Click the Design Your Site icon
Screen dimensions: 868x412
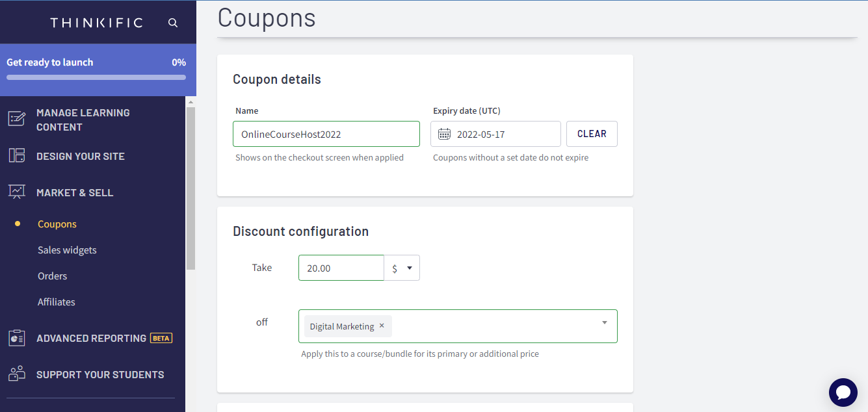click(x=16, y=156)
